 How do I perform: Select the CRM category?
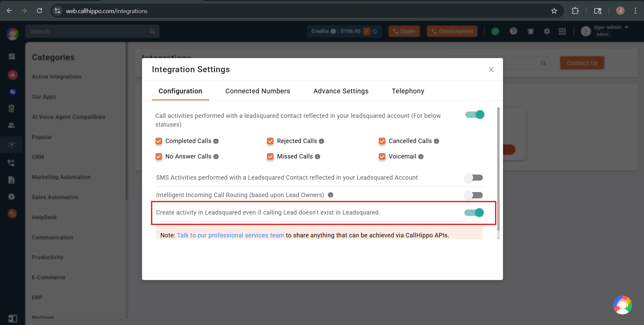point(38,157)
